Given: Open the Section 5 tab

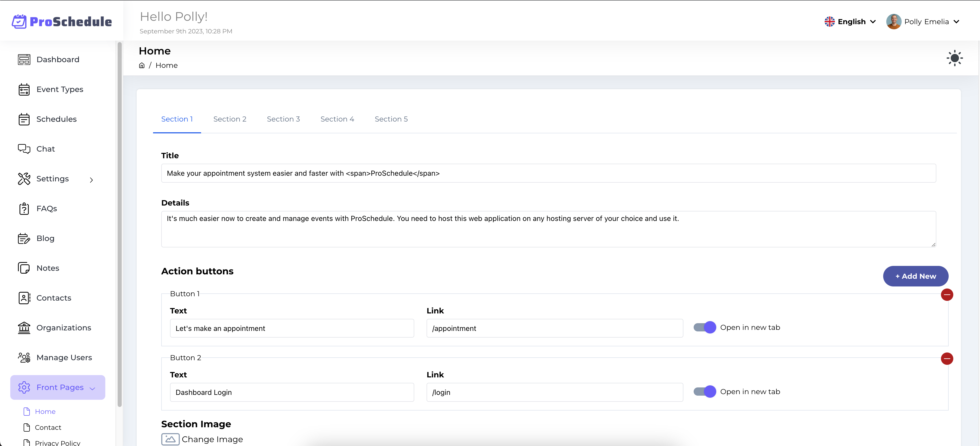Looking at the screenshot, I should click(x=391, y=119).
